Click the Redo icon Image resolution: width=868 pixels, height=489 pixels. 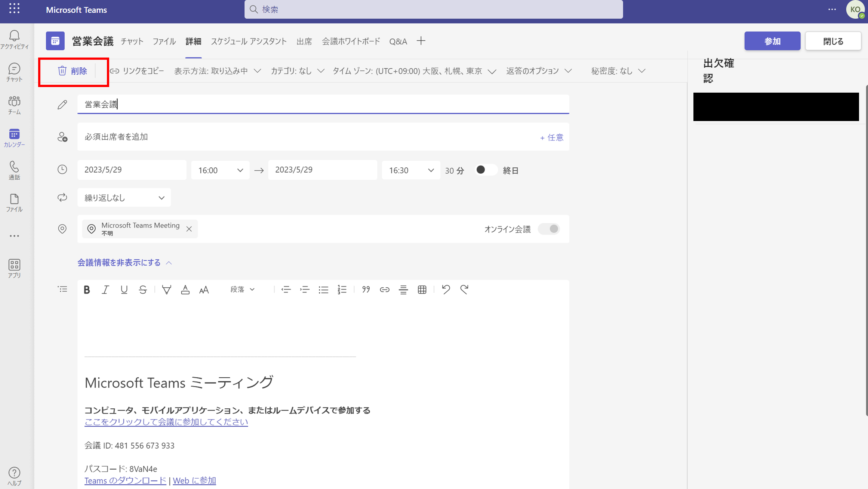coord(464,290)
